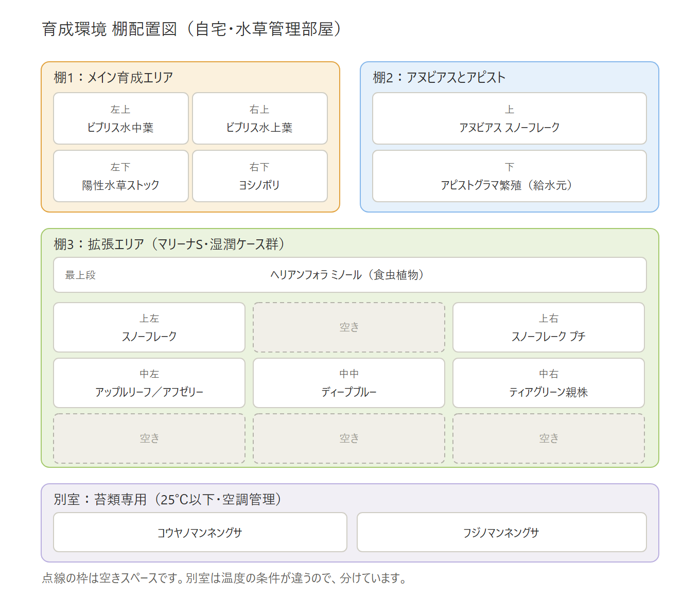Image resolution: width=700 pixels, height=597 pixels.
Task: Click the アップルリーフ/アフゼリー cell
Action: 149,383
